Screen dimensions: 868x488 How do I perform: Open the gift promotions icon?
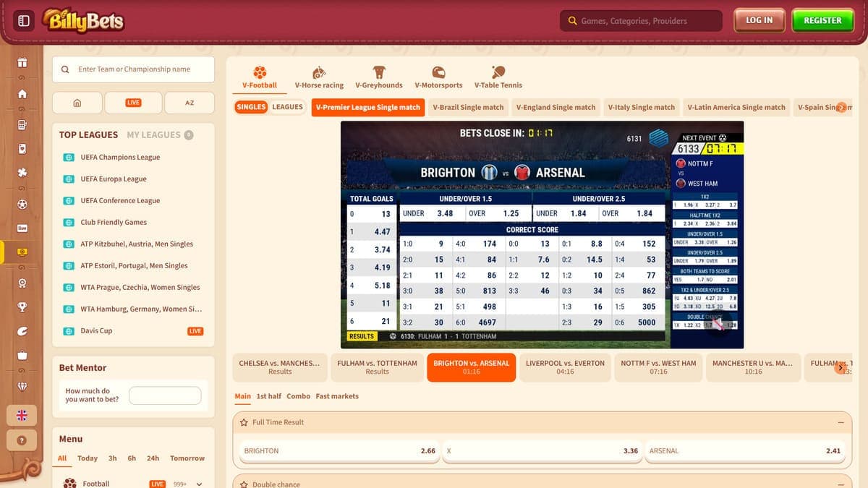click(22, 62)
